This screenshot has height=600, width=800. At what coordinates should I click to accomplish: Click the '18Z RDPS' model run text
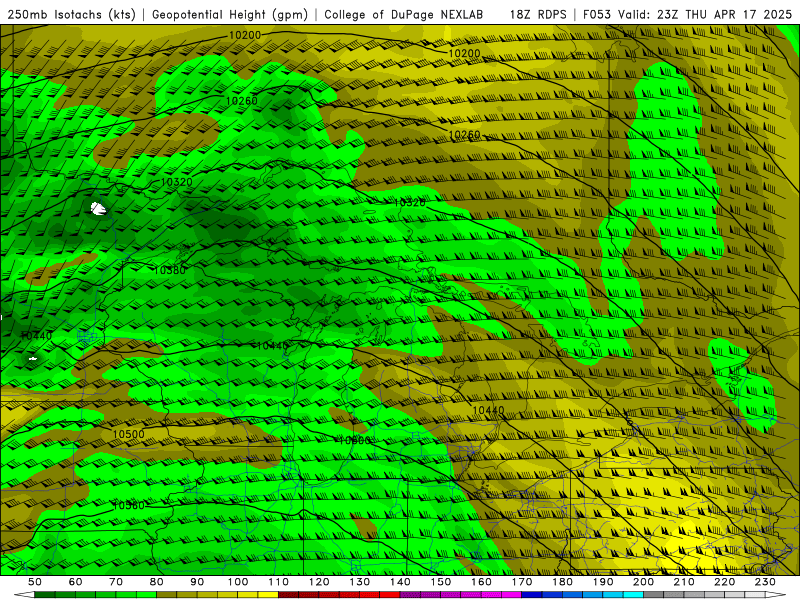tap(538, 15)
